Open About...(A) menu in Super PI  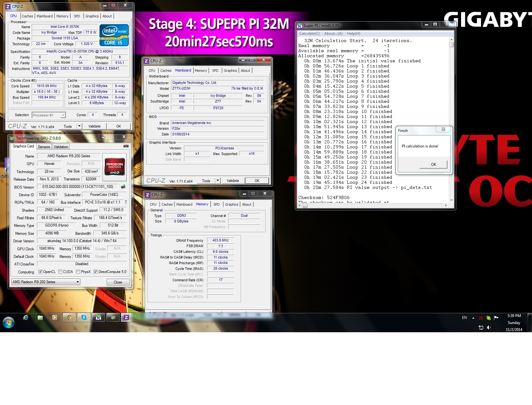333,34
